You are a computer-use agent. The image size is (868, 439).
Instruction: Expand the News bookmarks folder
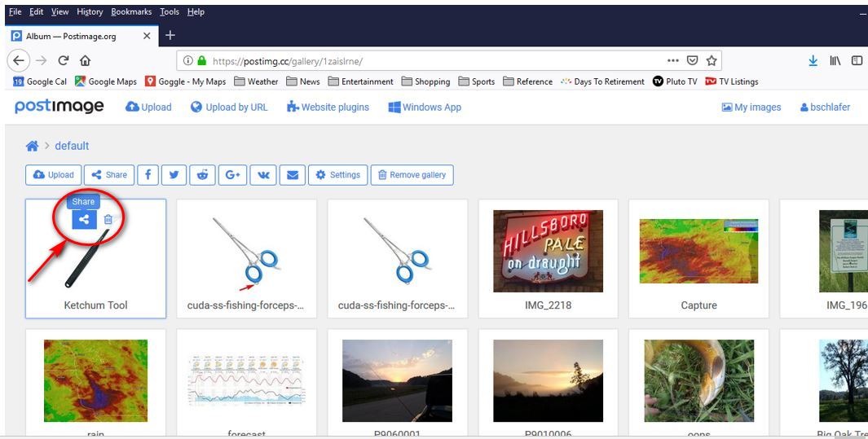click(303, 81)
